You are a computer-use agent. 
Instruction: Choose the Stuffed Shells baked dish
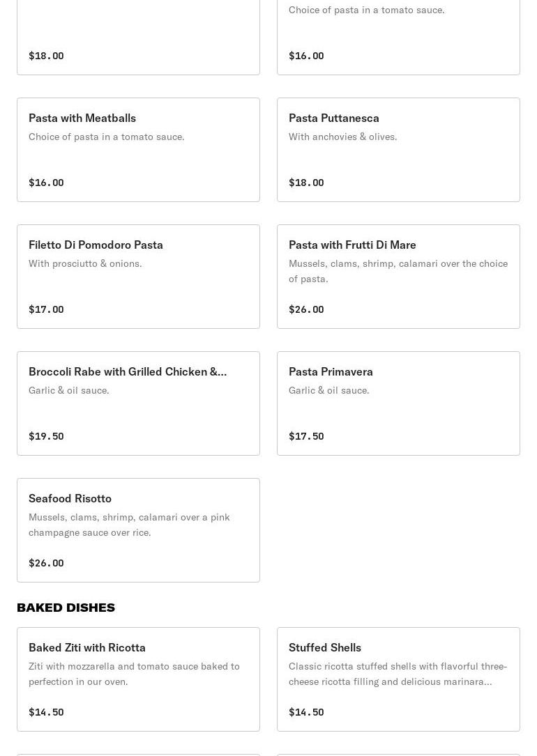pos(398,679)
